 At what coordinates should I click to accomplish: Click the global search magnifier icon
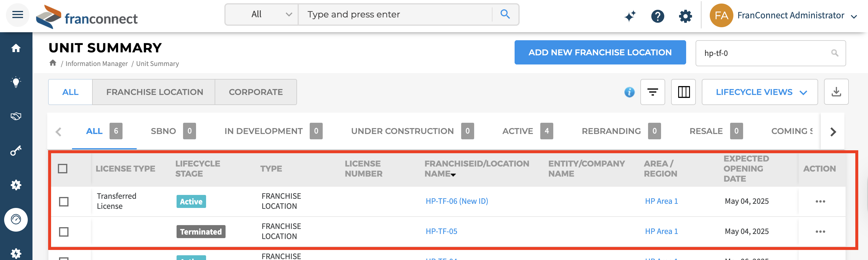point(505,14)
